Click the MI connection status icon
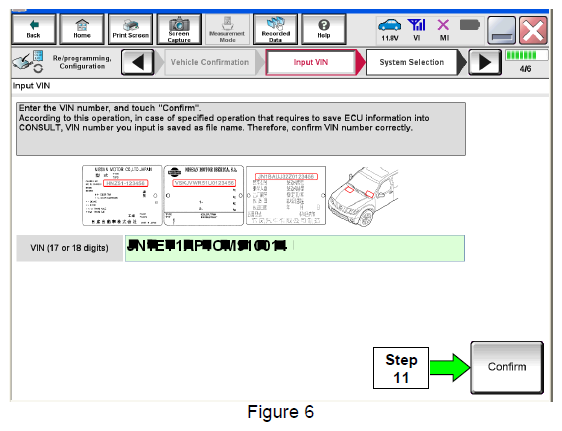Image resolution: width=562 pixels, height=431 pixels. pos(443,25)
